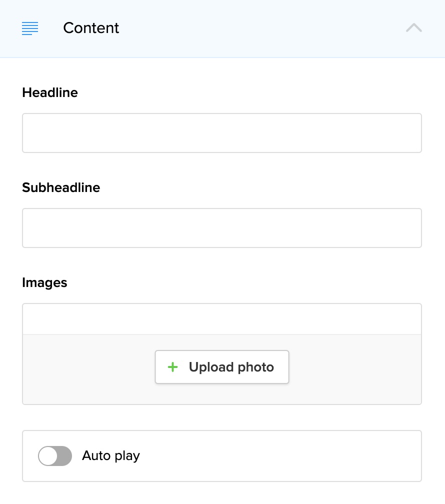Click the empty image list strip
The image size is (445, 504).
tap(221, 319)
